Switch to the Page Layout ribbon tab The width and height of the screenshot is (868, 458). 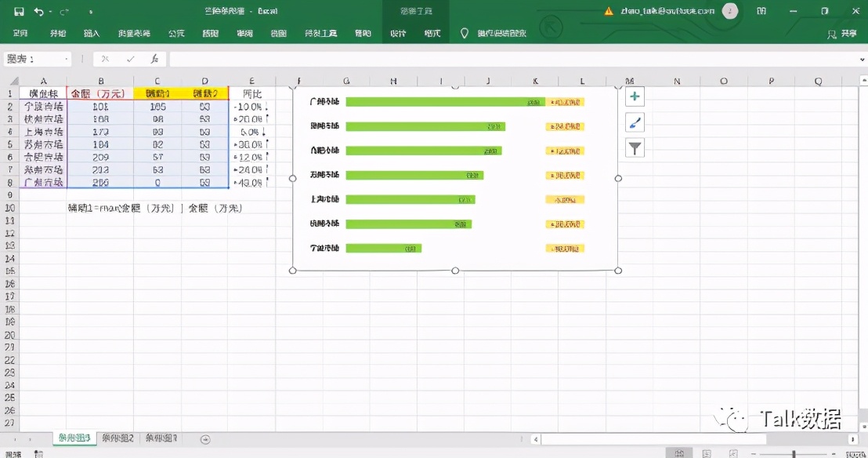click(x=134, y=33)
